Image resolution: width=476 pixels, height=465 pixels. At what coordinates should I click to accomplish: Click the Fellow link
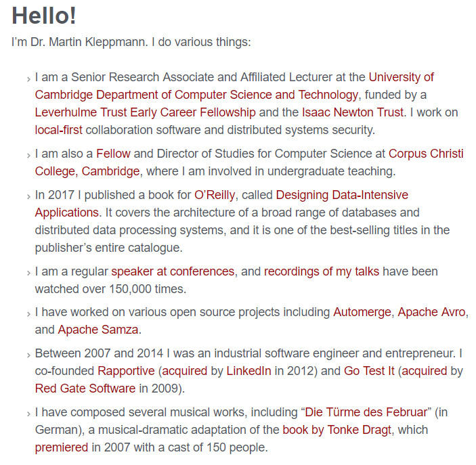[x=114, y=154]
